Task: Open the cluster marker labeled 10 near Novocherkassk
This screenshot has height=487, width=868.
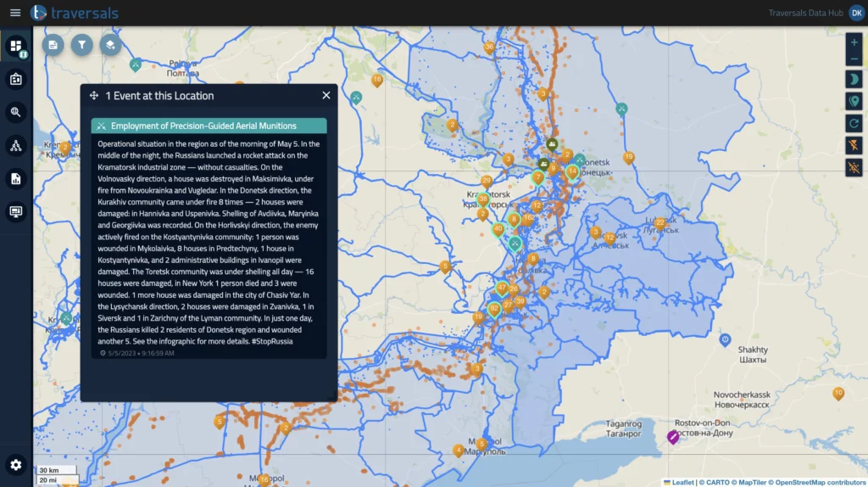Action: (x=838, y=394)
